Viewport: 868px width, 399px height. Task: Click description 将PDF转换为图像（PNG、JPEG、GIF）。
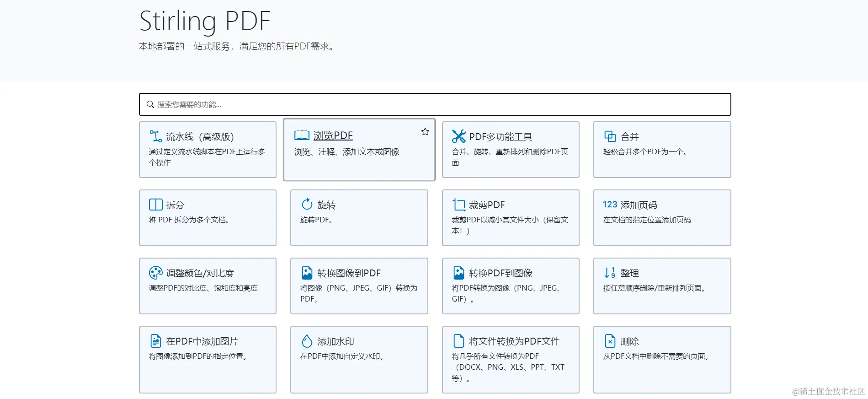tap(506, 293)
